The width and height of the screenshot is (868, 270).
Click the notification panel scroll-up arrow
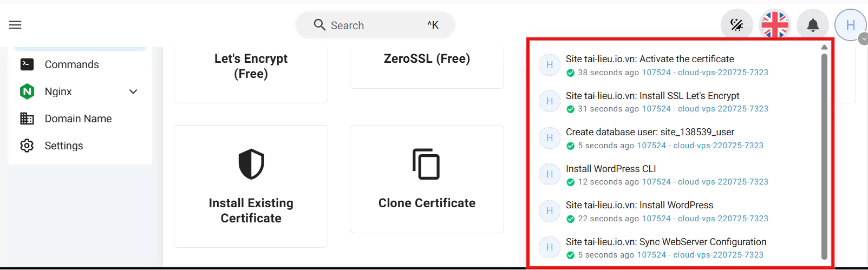point(824,48)
